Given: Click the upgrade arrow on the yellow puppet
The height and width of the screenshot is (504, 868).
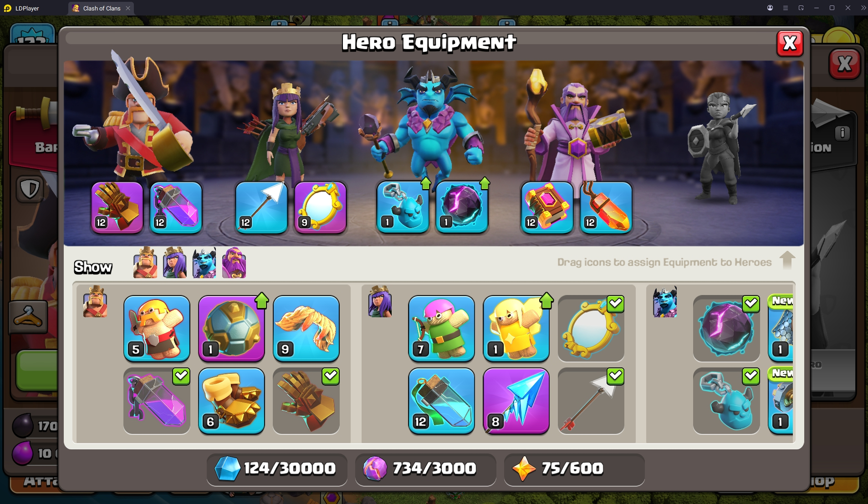Looking at the screenshot, I should 546,300.
